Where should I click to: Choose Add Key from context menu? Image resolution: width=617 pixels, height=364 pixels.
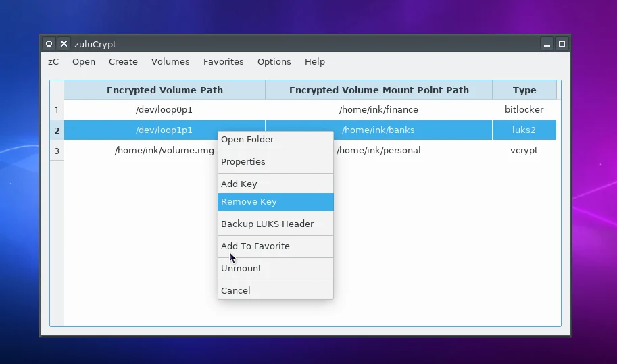click(x=239, y=184)
